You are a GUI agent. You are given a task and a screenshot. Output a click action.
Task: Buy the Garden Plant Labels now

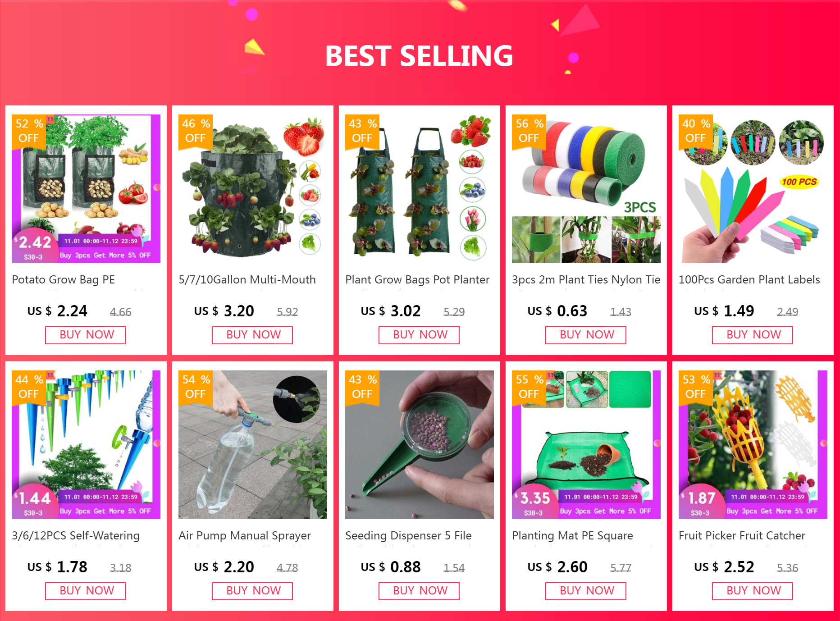[x=753, y=335]
